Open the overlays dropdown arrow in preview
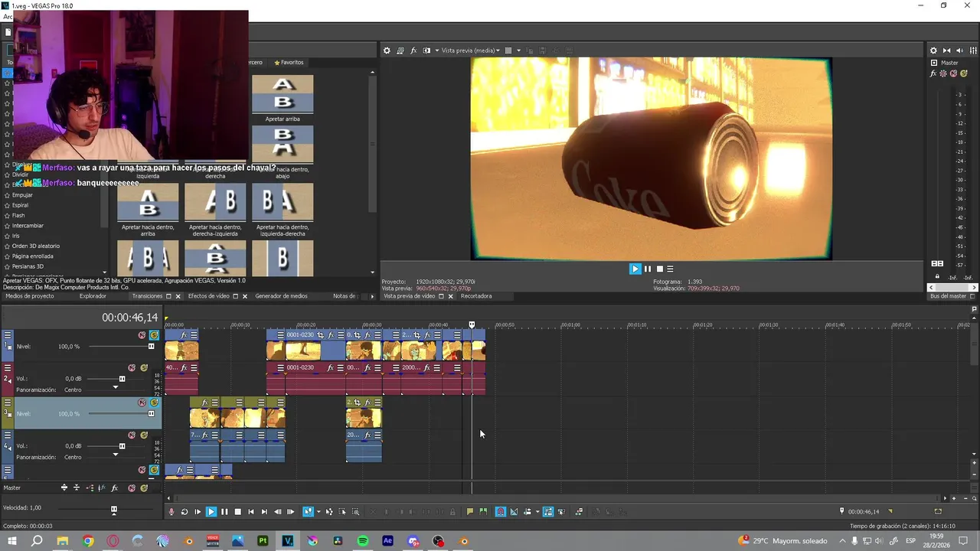Screen dimensions: 980x551 click(518, 51)
